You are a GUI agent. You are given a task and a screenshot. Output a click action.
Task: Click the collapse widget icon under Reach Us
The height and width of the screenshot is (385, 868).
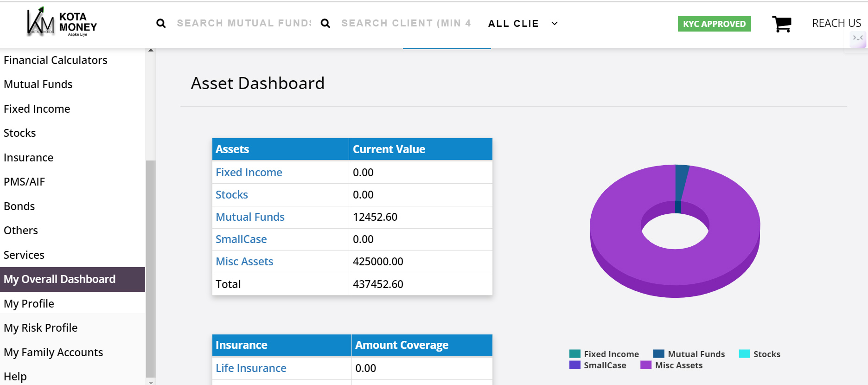tap(857, 38)
